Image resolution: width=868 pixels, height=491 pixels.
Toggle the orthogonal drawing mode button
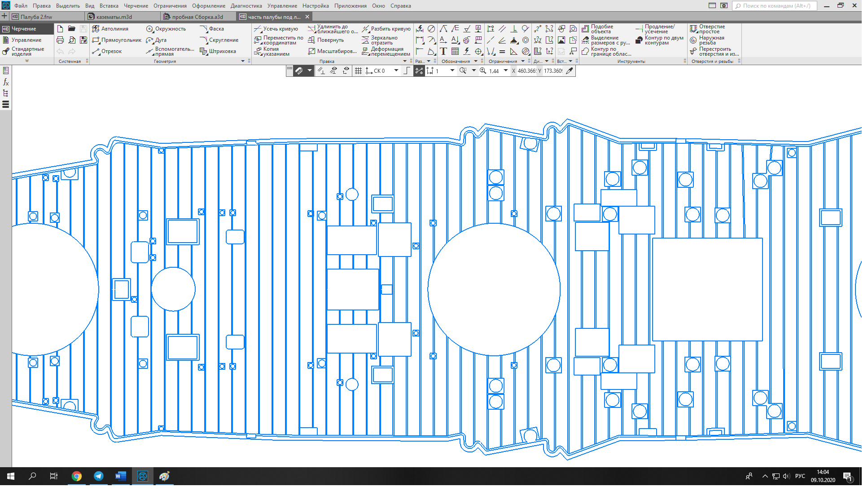tap(407, 71)
